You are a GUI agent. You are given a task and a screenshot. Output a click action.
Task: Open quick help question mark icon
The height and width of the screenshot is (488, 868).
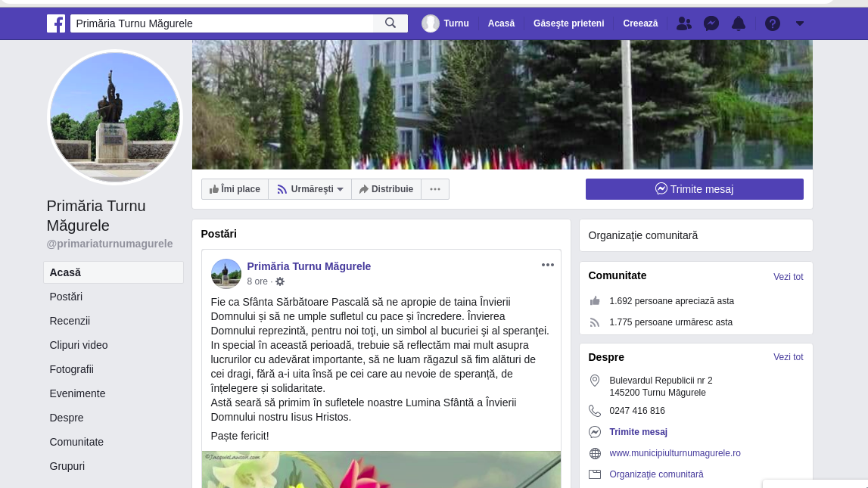click(772, 23)
